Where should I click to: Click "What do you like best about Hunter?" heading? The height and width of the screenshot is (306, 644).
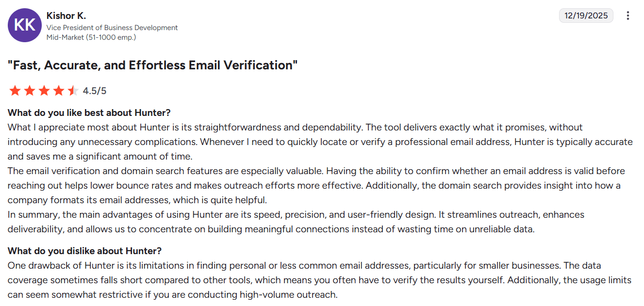click(89, 113)
